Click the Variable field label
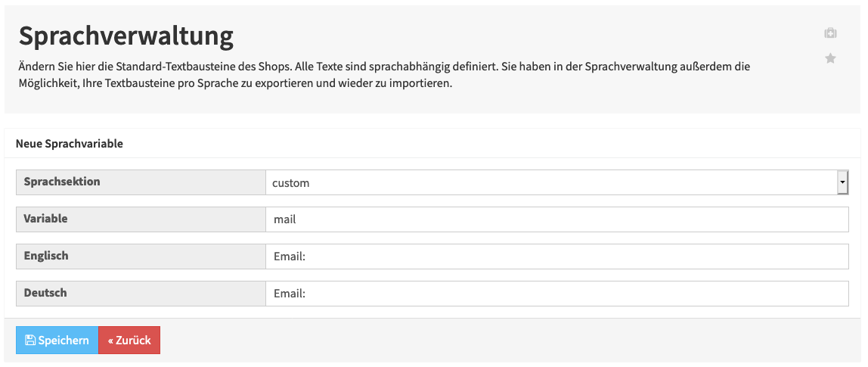 pos(45,219)
